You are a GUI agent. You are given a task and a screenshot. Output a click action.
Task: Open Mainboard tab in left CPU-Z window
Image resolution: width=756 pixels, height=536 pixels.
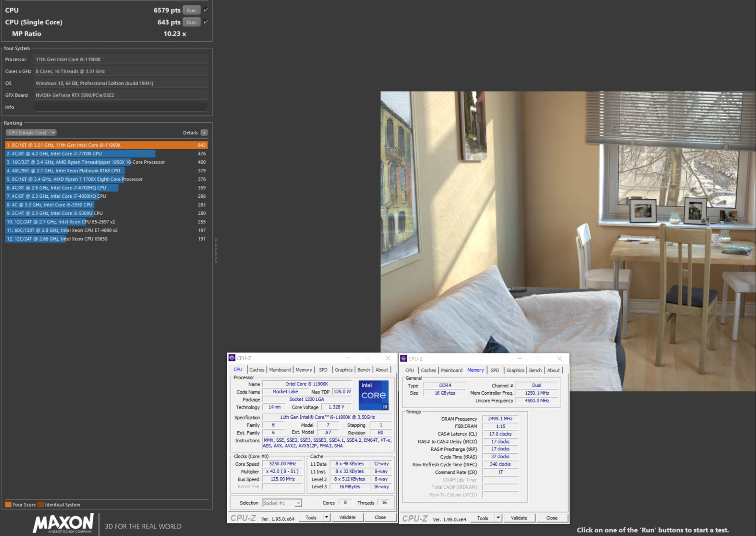280,370
